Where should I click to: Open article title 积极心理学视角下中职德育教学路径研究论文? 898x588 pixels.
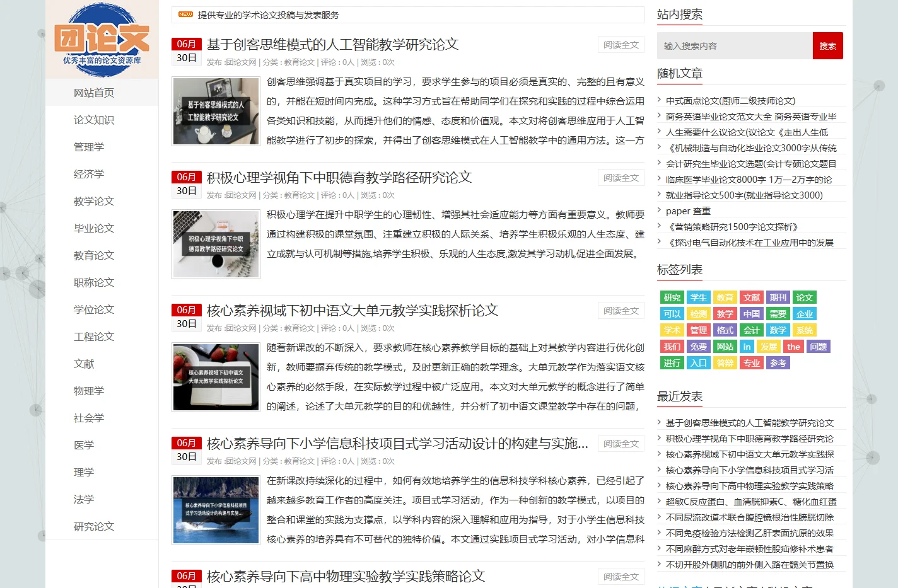339,178
